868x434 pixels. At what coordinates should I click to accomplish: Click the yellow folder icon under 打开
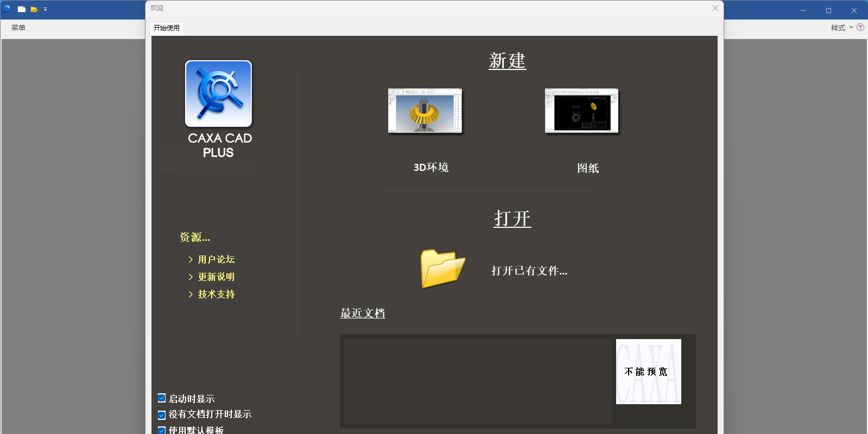tap(442, 268)
